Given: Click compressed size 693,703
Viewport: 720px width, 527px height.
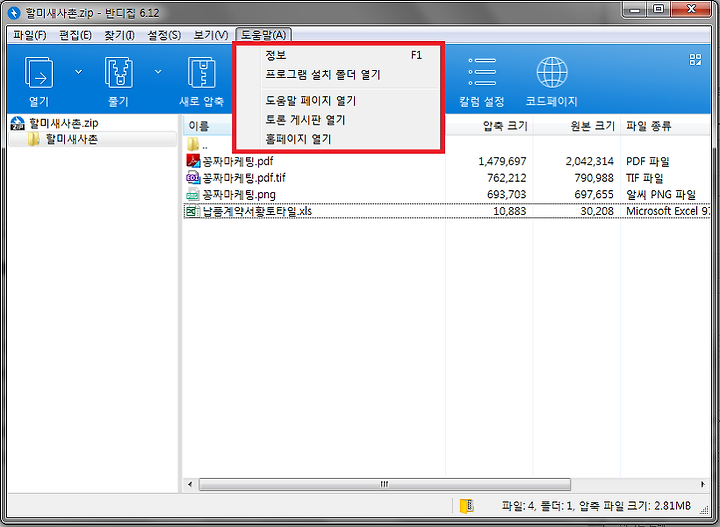Looking at the screenshot, I should coord(506,195).
